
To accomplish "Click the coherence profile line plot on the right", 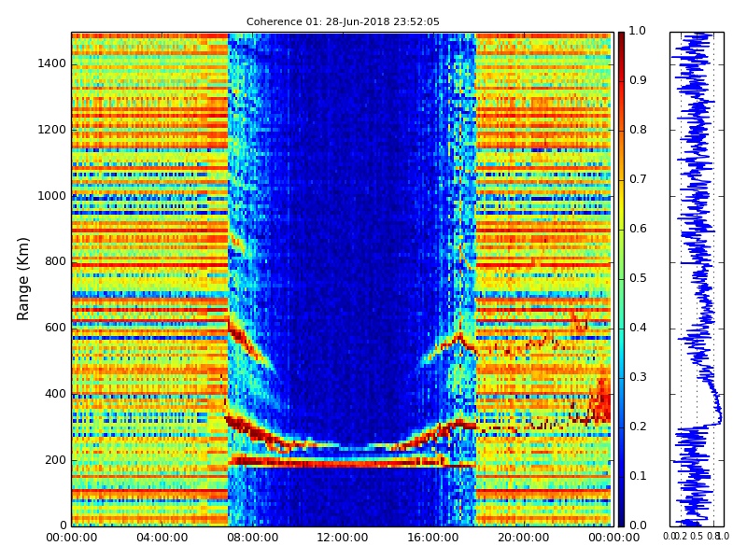I will [697, 279].
